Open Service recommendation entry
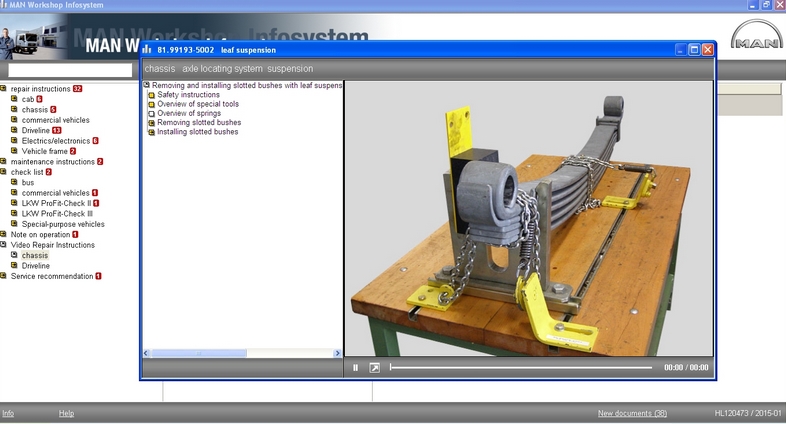The image size is (786, 424). (x=52, y=276)
